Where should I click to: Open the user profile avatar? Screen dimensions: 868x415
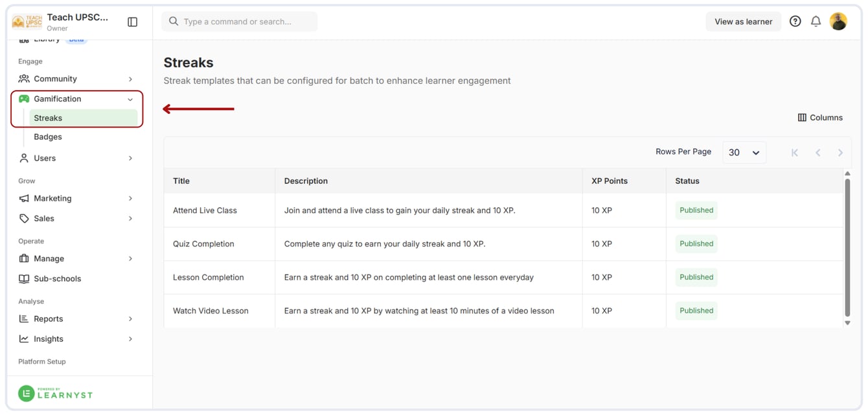838,21
